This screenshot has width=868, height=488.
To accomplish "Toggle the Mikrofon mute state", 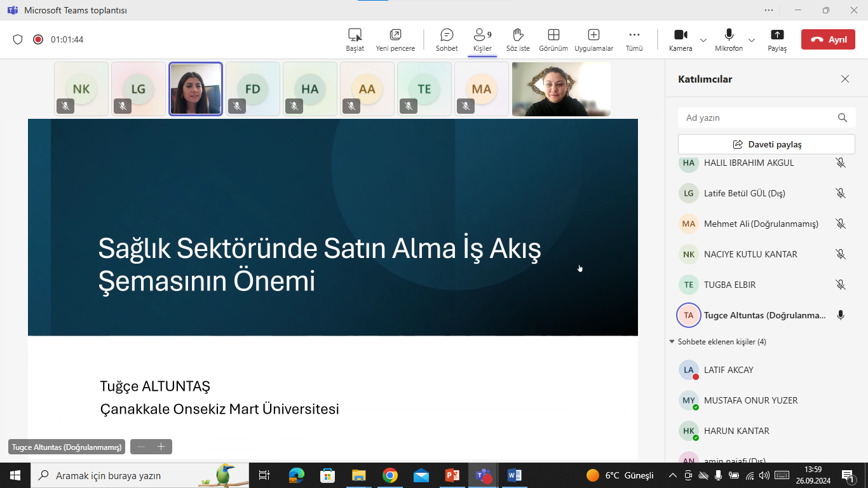I will point(728,39).
